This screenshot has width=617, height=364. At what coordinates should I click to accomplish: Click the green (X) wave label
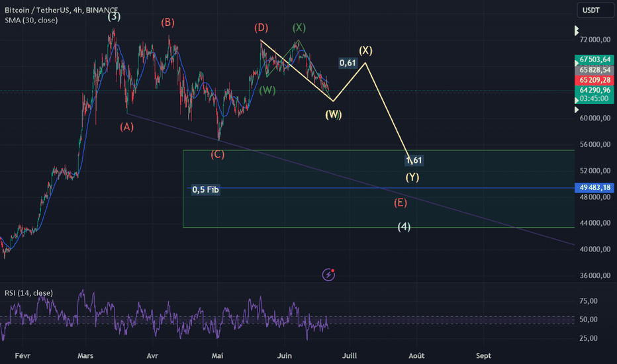pyautogui.click(x=299, y=28)
